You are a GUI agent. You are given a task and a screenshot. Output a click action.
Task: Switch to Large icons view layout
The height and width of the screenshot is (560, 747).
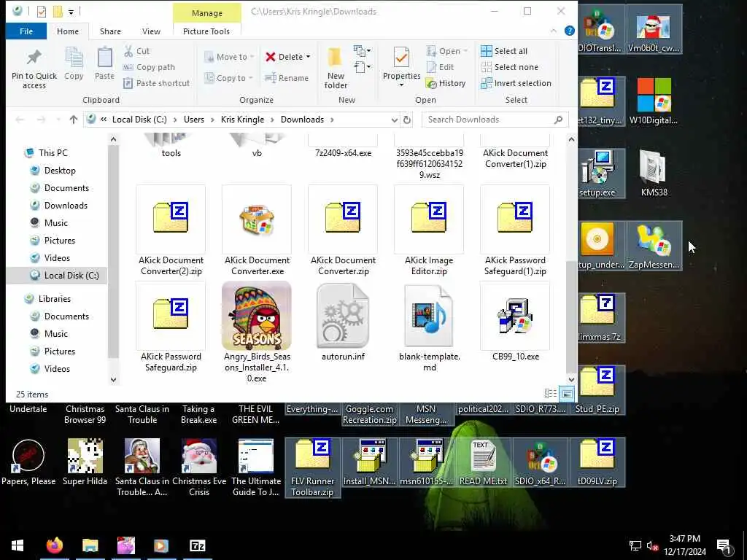[567, 394]
